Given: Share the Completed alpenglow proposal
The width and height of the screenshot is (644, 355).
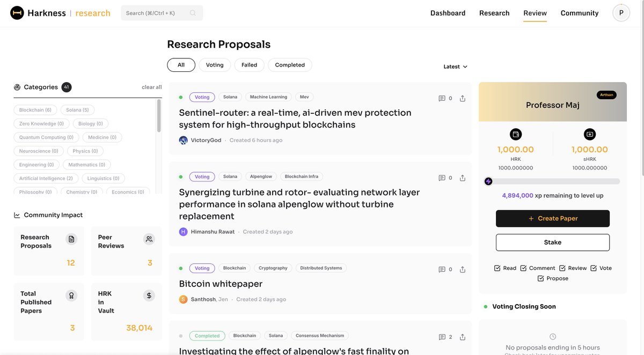Looking at the screenshot, I should tap(463, 337).
